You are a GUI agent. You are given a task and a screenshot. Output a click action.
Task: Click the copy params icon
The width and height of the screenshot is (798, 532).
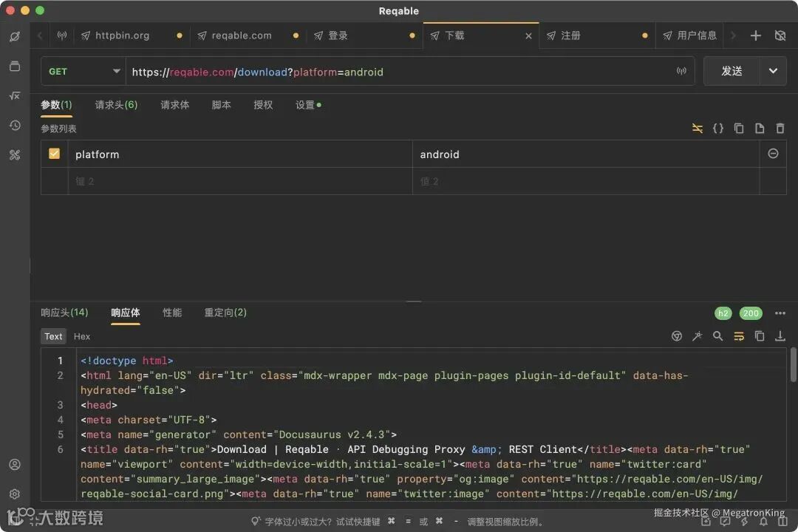[739, 129]
